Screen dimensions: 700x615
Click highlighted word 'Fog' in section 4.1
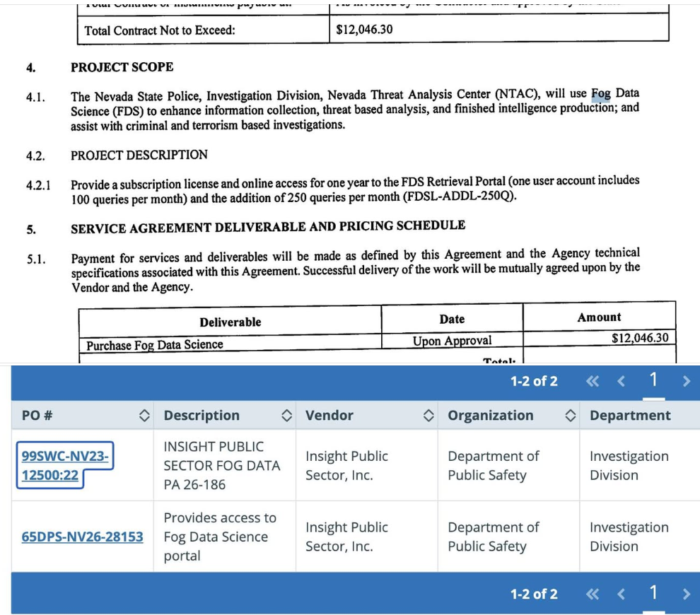(600, 95)
